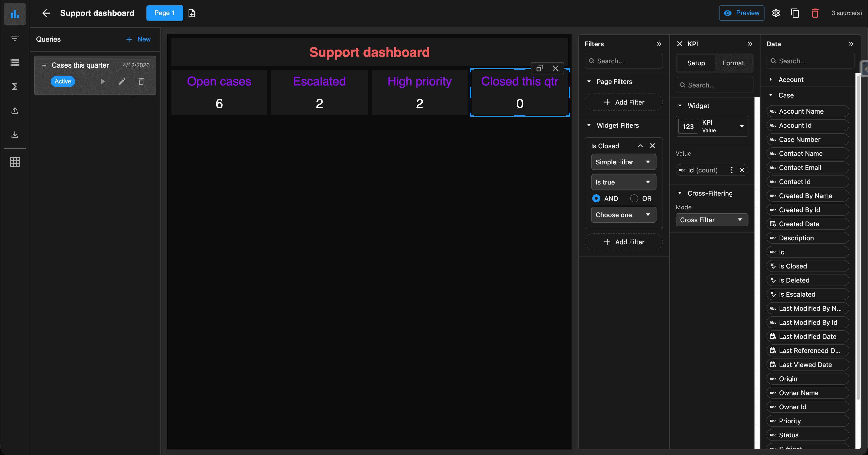Viewport: 868px width, 455px height.
Task: Run the Cases this quarter query
Action: (x=102, y=81)
